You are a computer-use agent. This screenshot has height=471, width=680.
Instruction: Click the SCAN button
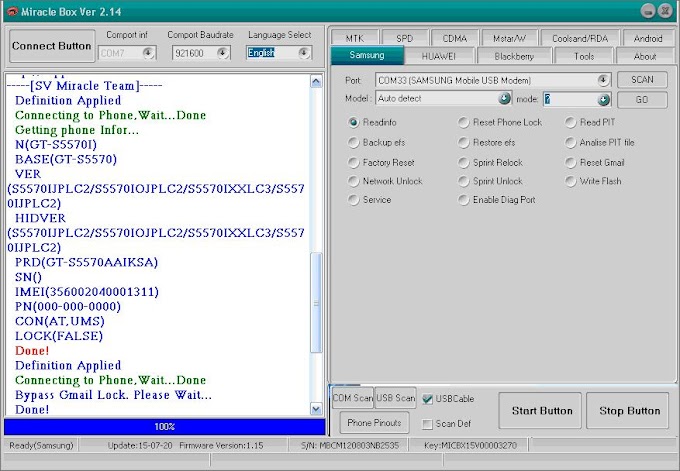tap(642, 80)
